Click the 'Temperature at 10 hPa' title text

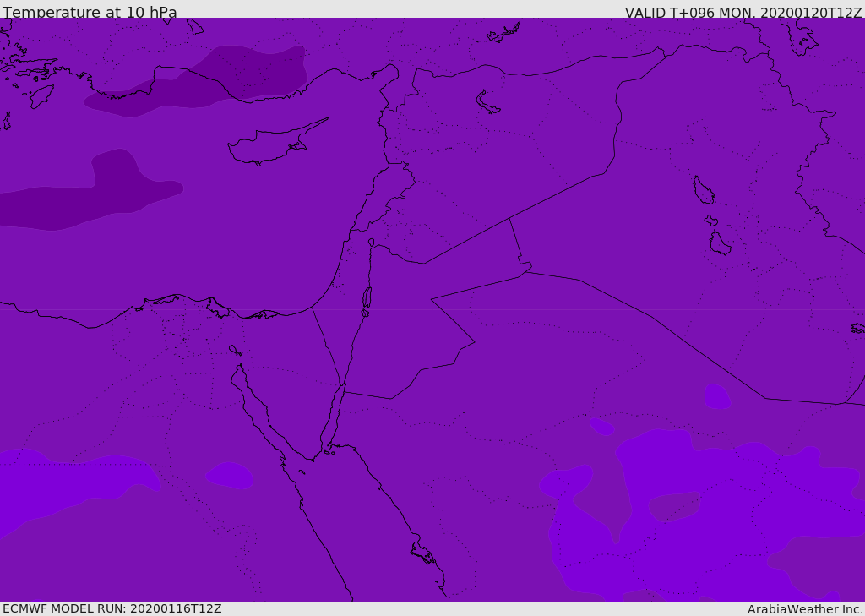90,12
